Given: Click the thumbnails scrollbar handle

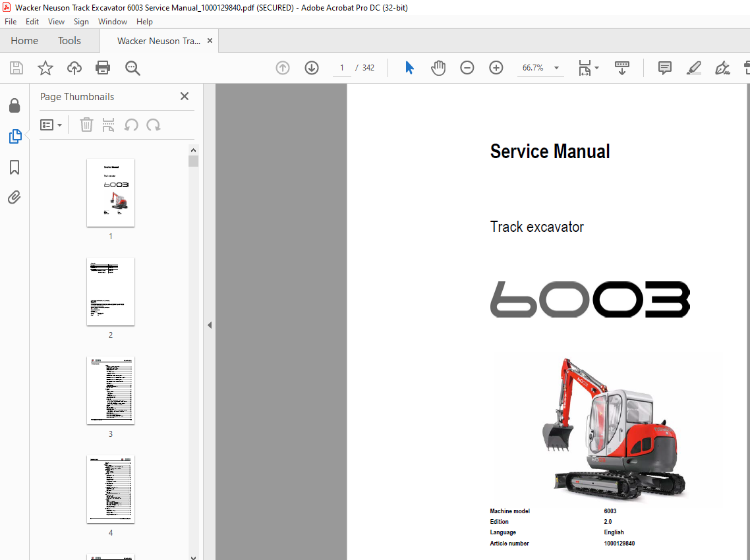Looking at the screenshot, I should point(193,161).
